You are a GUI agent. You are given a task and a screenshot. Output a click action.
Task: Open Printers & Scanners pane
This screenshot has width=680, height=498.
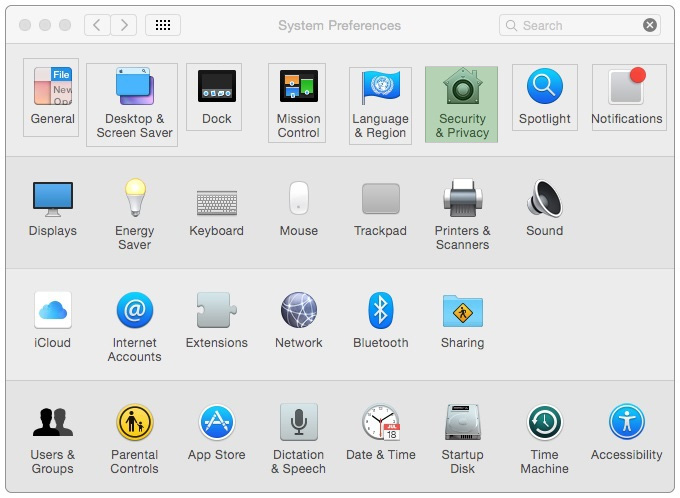pyautogui.click(x=462, y=214)
